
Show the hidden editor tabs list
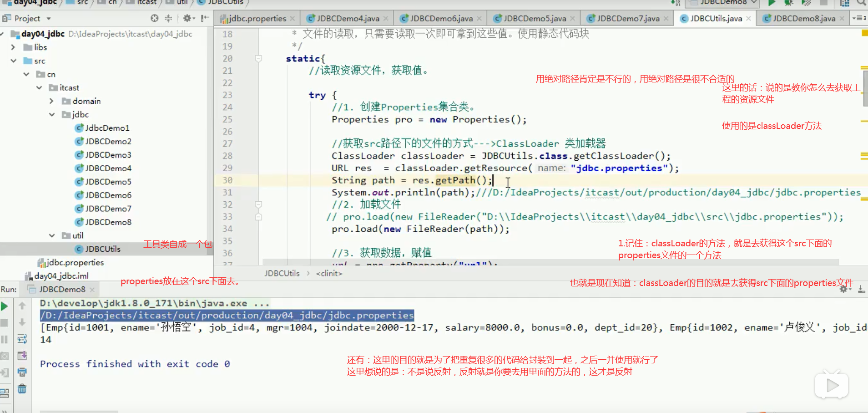point(859,18)
